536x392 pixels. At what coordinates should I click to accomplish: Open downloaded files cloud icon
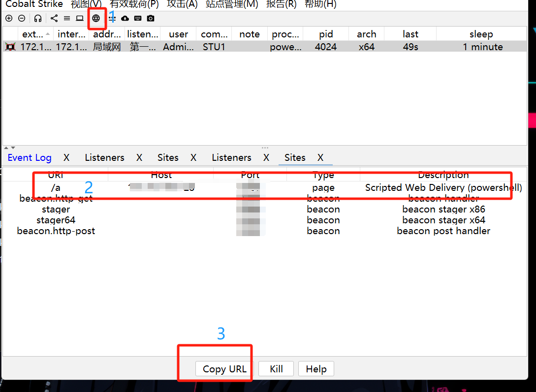pos(125,18)
